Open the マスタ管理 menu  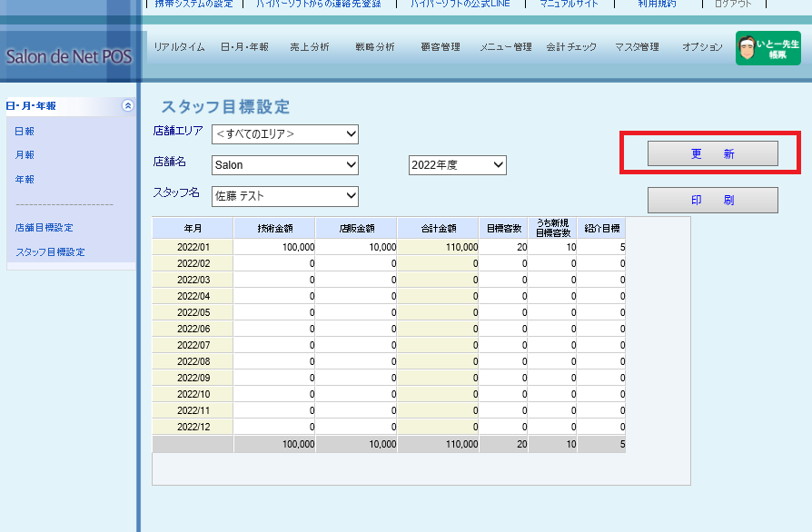click(637, 47)
